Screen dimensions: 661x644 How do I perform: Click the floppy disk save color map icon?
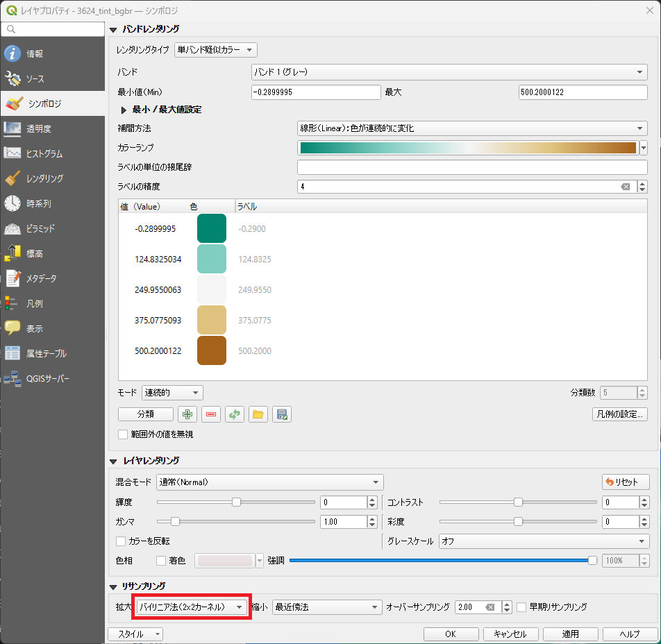pyautogui.click(x=282, y=414)
